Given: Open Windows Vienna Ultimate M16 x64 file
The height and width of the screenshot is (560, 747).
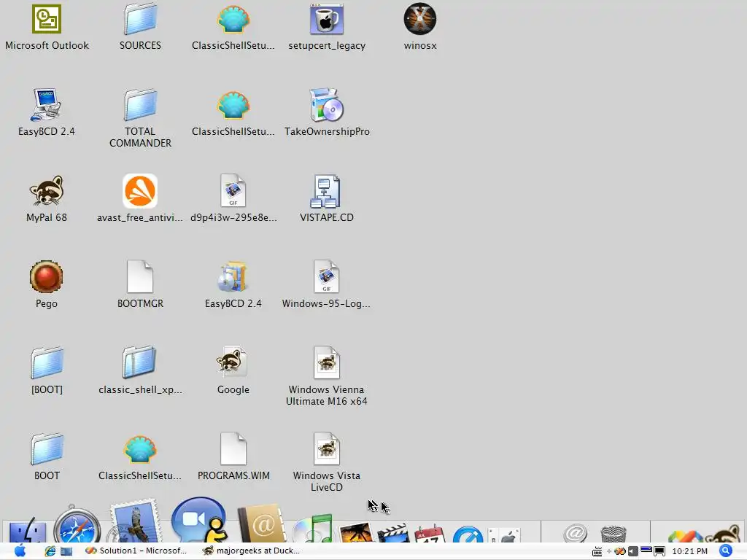Looking at the screenshot, I should coord(327,377).
